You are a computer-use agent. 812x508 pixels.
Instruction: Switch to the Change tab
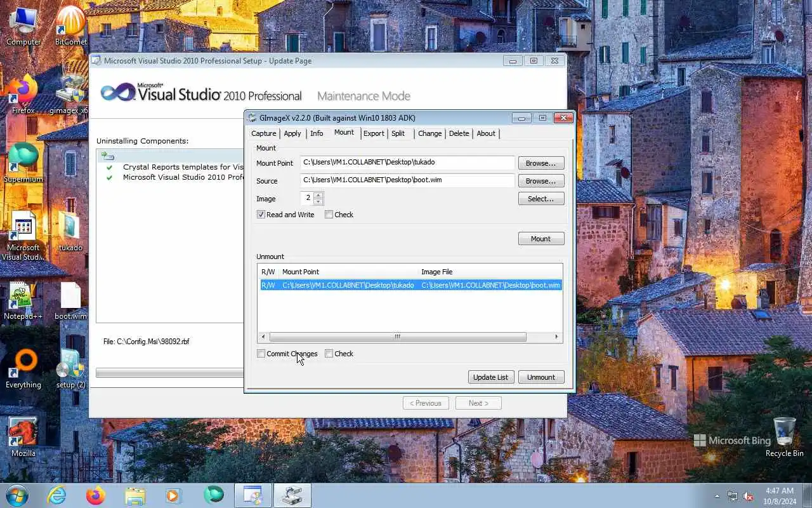click(x=429, y=133)
